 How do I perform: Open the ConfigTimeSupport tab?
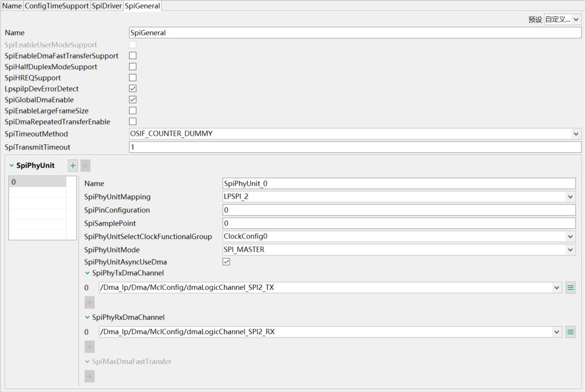click(57, 6)
